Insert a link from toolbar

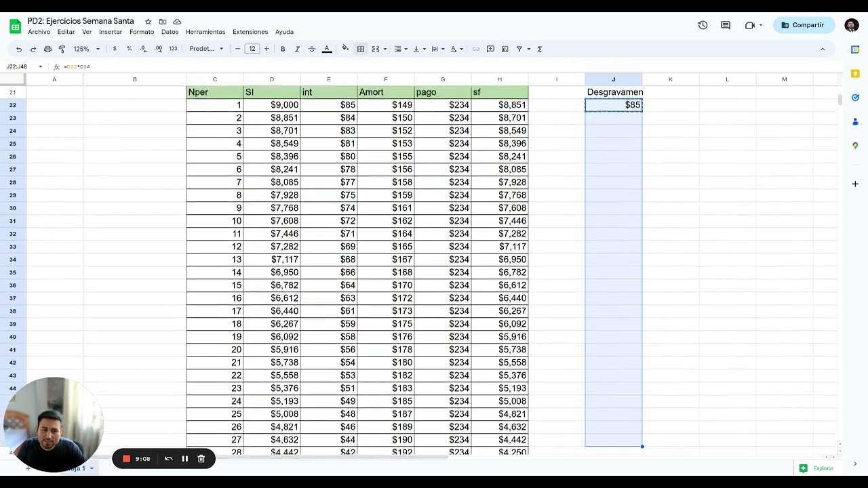[x=476, y=49]
